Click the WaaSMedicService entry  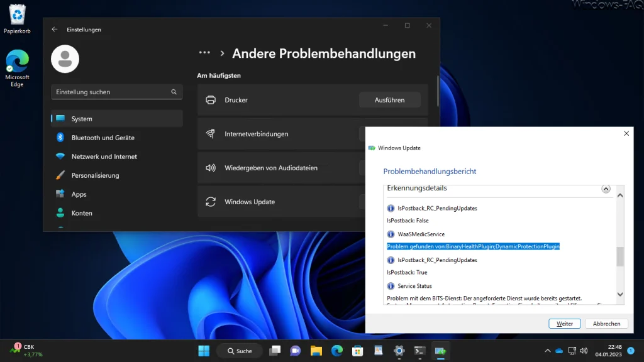pyautogui.click(x=421, y=234)
